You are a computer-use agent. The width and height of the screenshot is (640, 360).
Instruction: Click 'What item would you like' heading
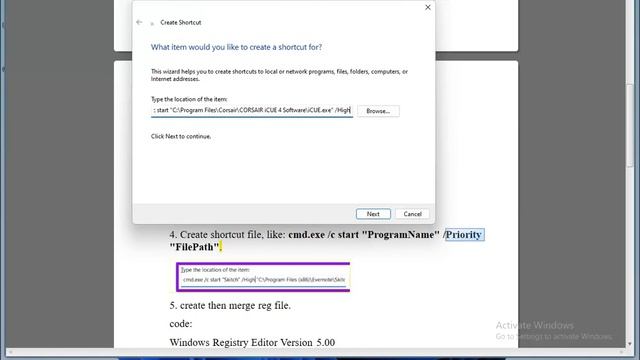point(236,47)
